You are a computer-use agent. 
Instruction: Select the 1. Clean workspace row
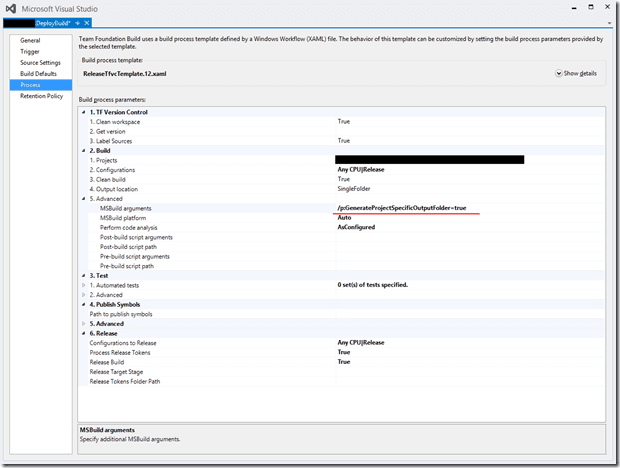pyautogui.click(x=342, y=122)
